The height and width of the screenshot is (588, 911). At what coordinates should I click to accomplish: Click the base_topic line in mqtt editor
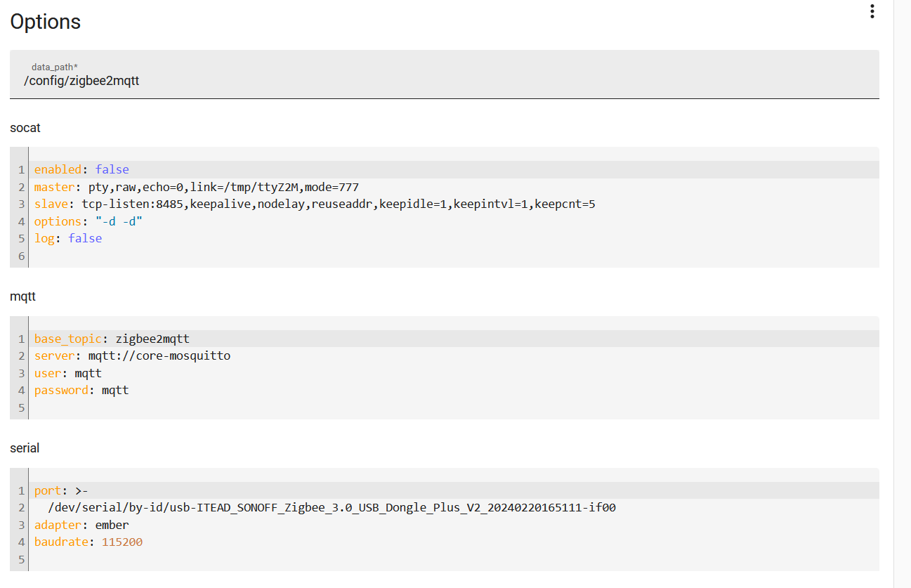(112, 339)
